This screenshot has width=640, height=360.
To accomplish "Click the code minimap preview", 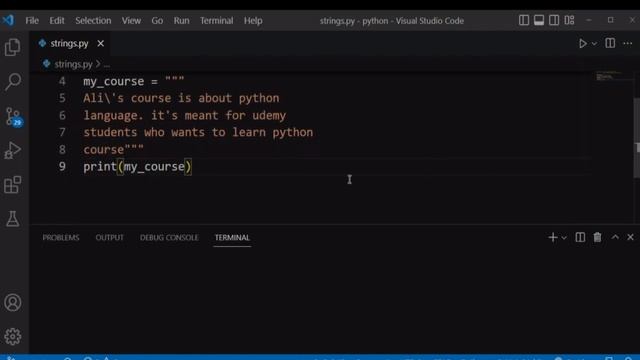I will tap(608, 76).
